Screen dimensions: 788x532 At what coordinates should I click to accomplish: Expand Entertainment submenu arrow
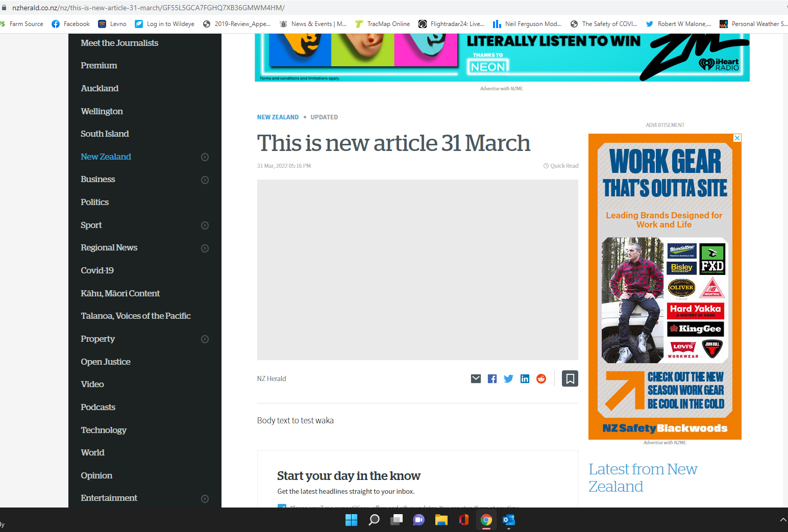pos(205,499)
